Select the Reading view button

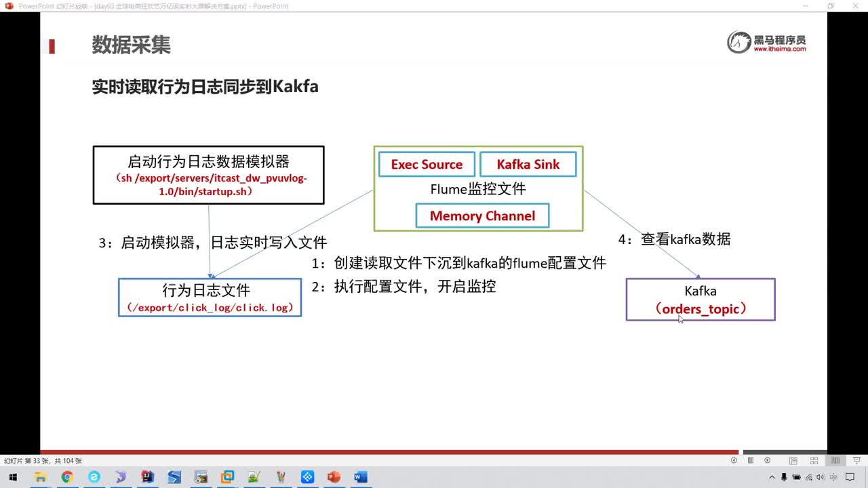(x=836, y=461)
